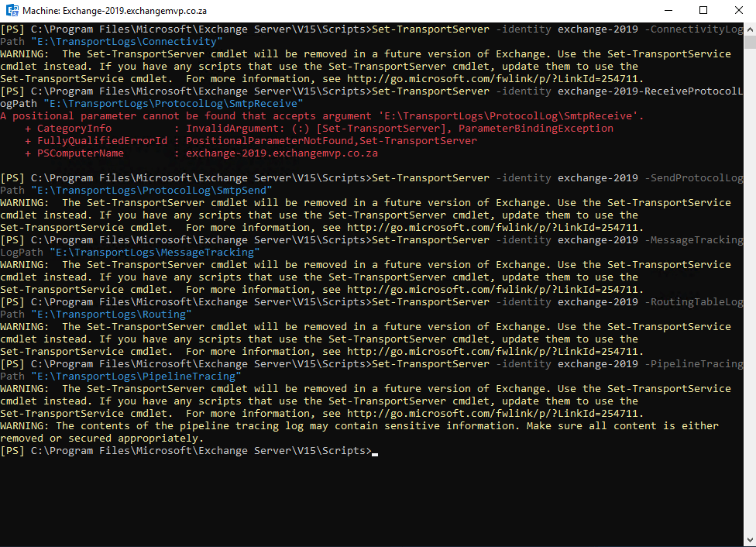Click 'PositionalParameterNotFound,Set-TransportServer' text
Screen dimensions: 756x547
pyautogui.click(x=332, y=141)
